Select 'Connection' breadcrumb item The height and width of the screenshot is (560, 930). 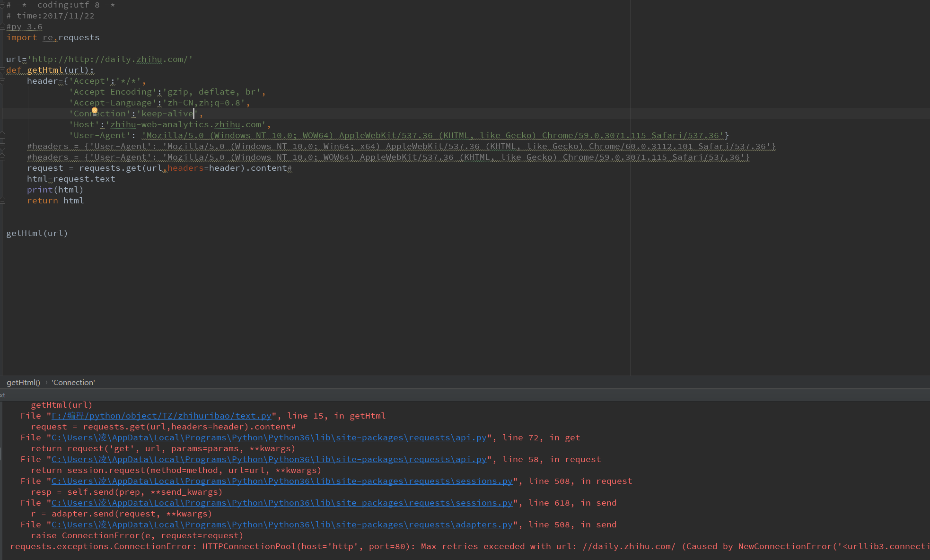(73, 383)
